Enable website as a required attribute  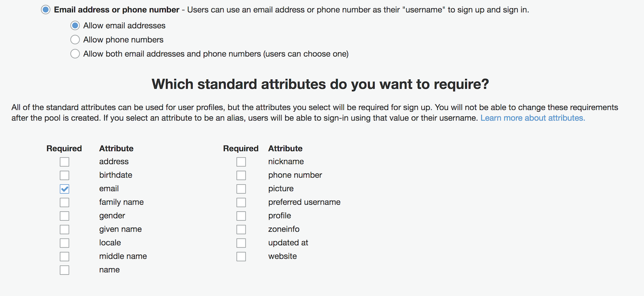pos(241,256)
